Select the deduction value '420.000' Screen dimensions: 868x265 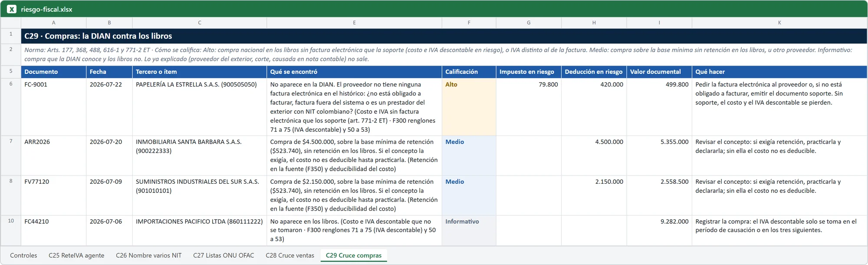click(594, 107)
